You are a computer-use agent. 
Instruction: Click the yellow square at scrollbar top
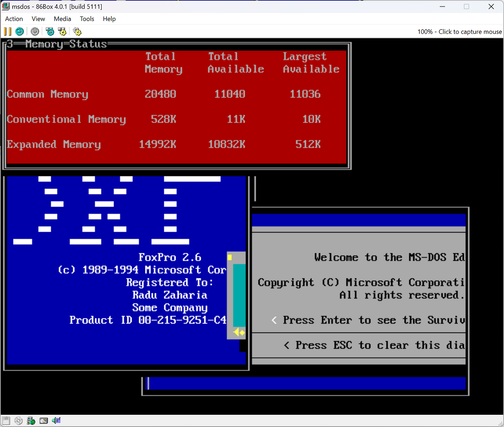(x=230, y=257)
